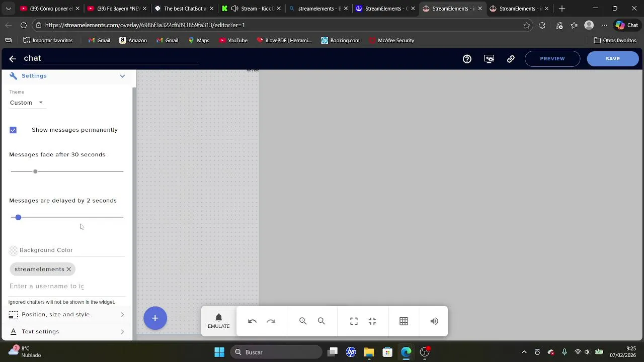Image resolution: width=644 pixels, height=362 pixels.
Task: Open the Booking.com bookmark
Action: coord(340,40)
